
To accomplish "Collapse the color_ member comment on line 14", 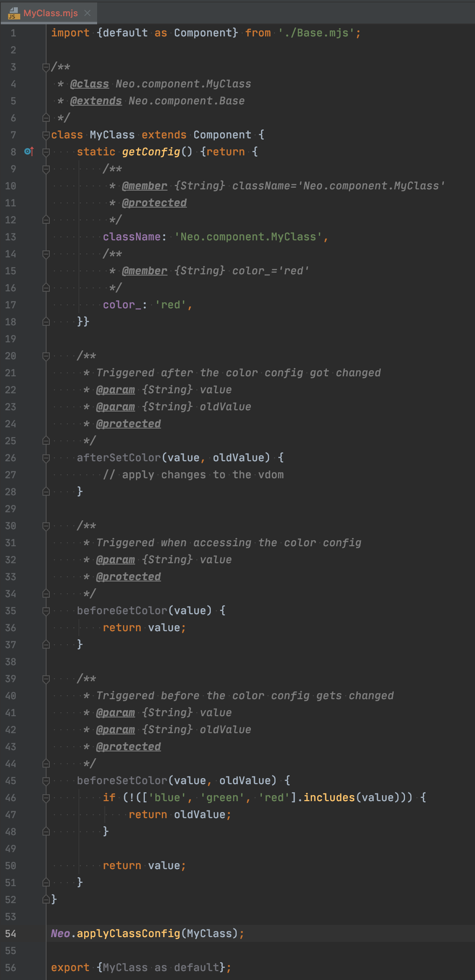I will click(x=46, y=254).
